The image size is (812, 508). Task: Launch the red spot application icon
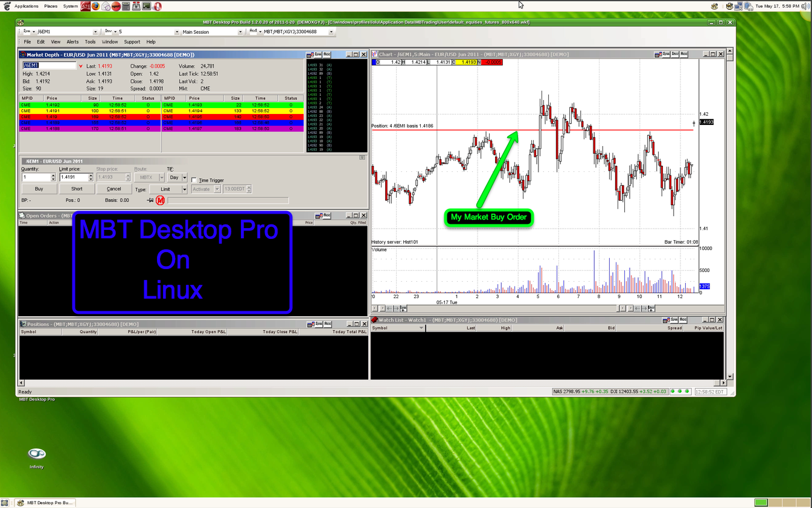tap(116, 6)
